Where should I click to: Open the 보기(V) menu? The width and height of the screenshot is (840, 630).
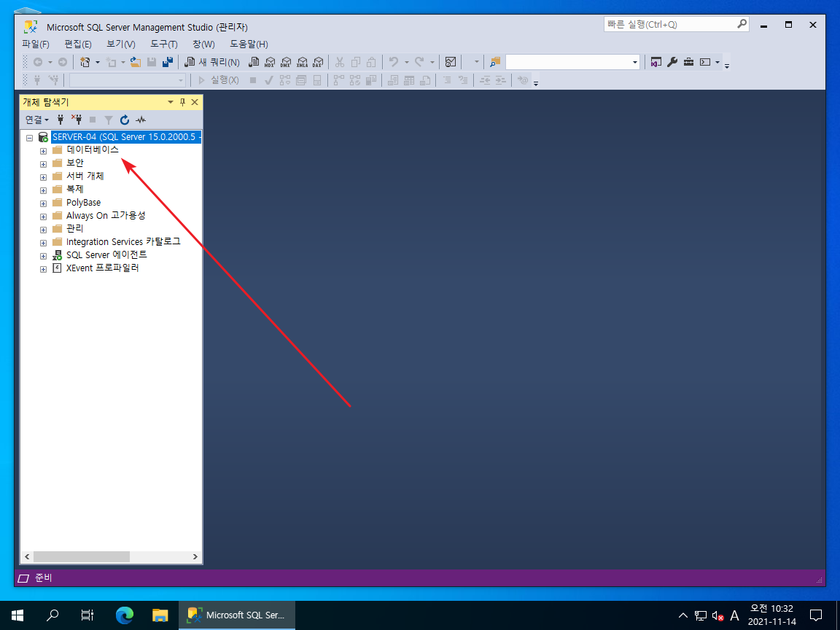click(x=120, y=44)
